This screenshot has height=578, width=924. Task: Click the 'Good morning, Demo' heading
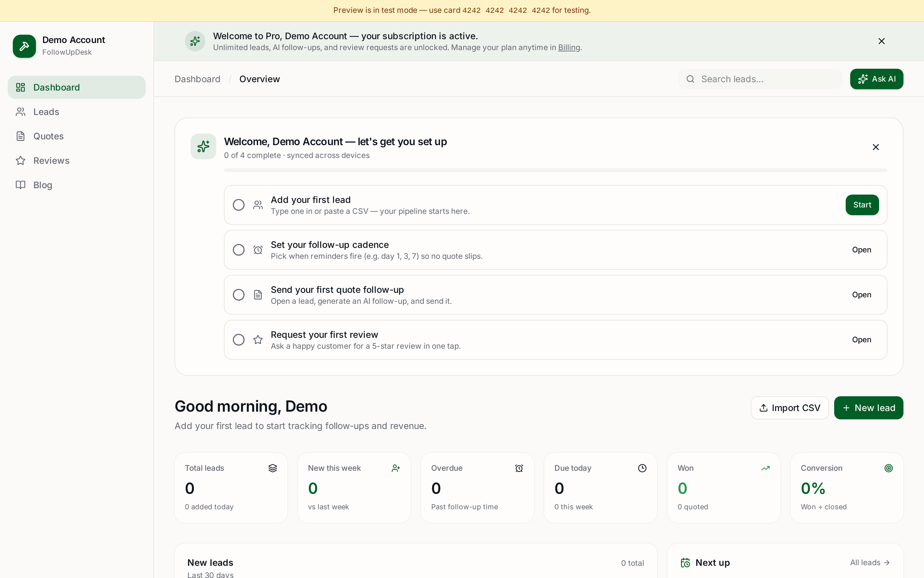251,406
